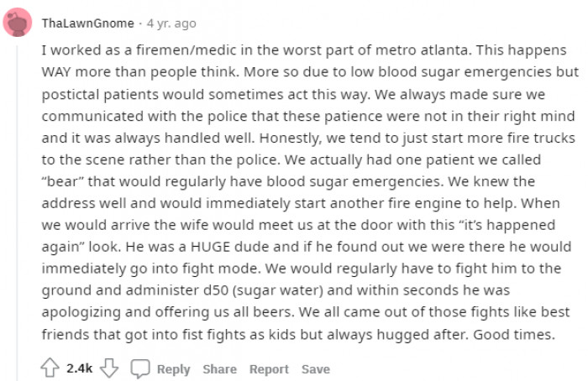This screenshot has height=381, width=588.
Task: Share this comment
Action: [219, 368]
